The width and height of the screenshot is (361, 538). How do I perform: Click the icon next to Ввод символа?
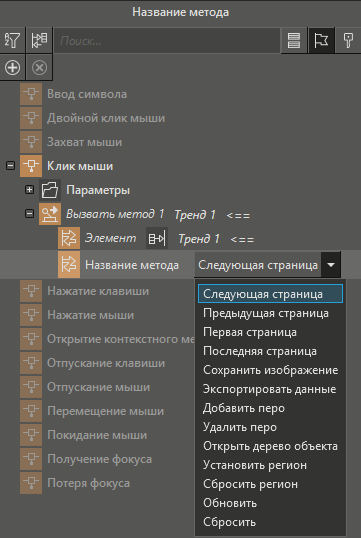31,94
